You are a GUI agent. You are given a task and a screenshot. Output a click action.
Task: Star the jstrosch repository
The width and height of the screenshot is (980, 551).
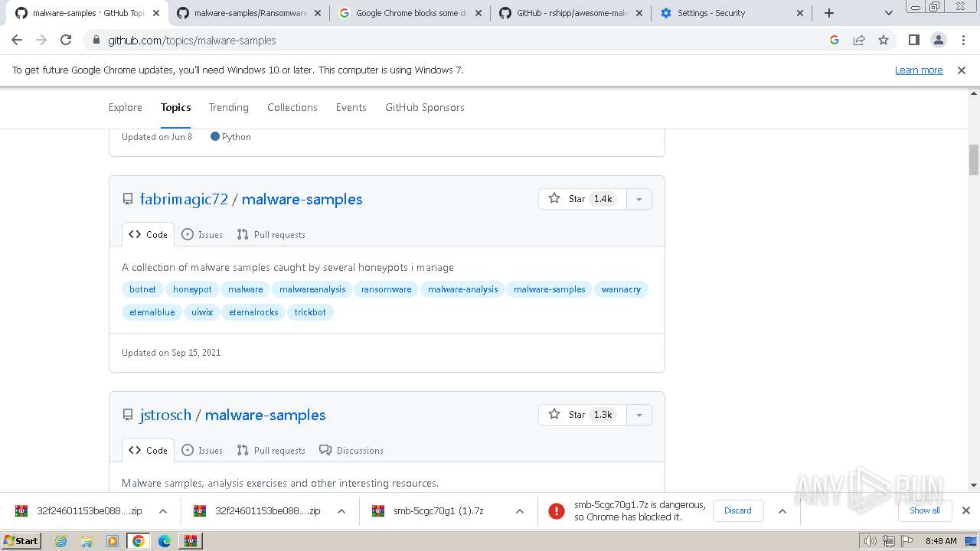pos(583,415)
